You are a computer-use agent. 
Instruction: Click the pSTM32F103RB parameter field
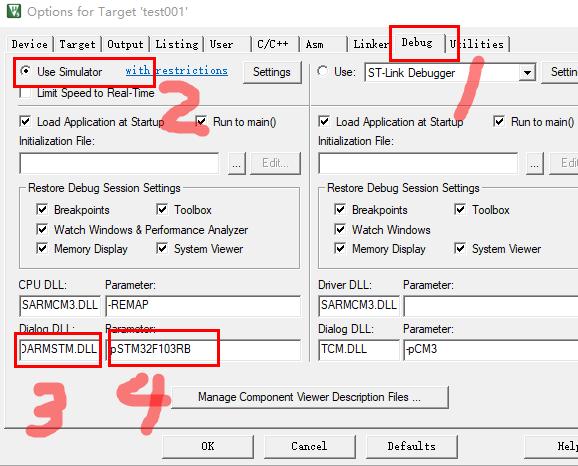[203, 349]
